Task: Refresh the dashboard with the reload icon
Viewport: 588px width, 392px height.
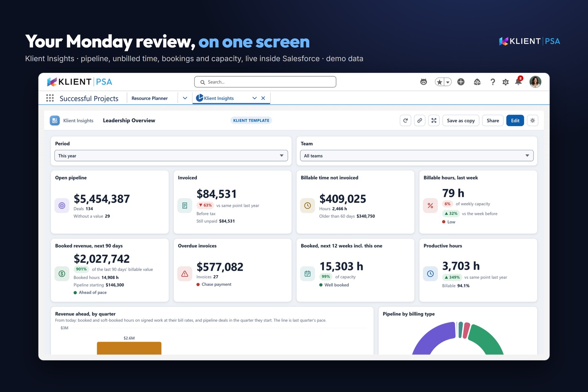Action: (x=406, y=120)
